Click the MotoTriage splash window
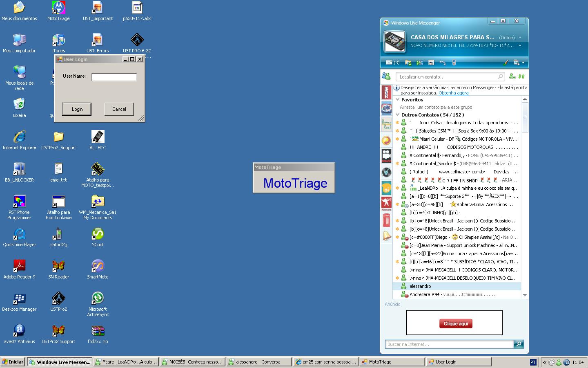588x368 pixels. pos(294,178)
